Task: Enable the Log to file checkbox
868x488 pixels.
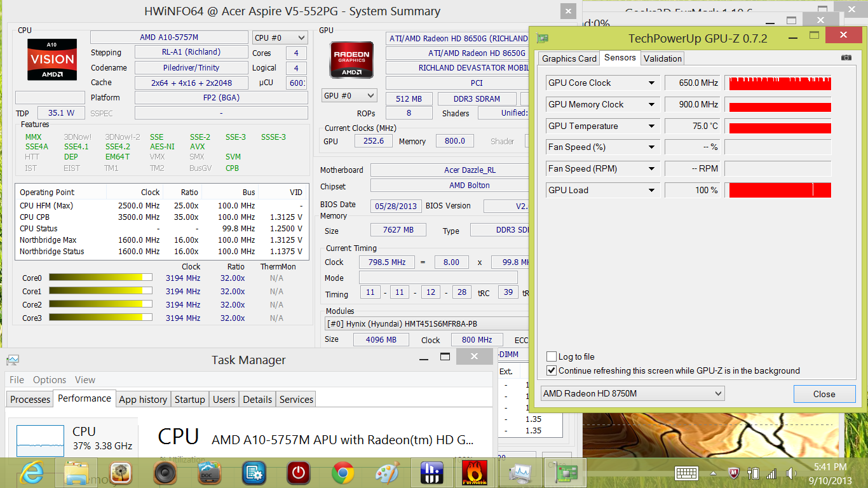Action: [x=552, y=356]
